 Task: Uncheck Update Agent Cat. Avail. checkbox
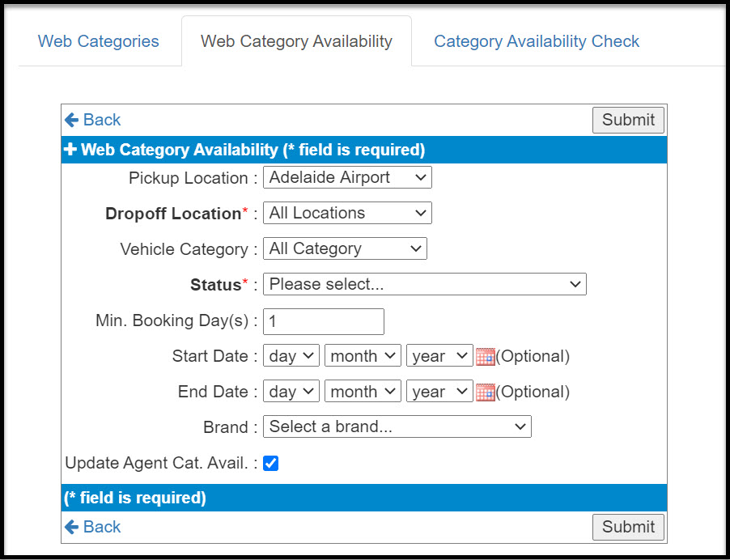(271, 464)
